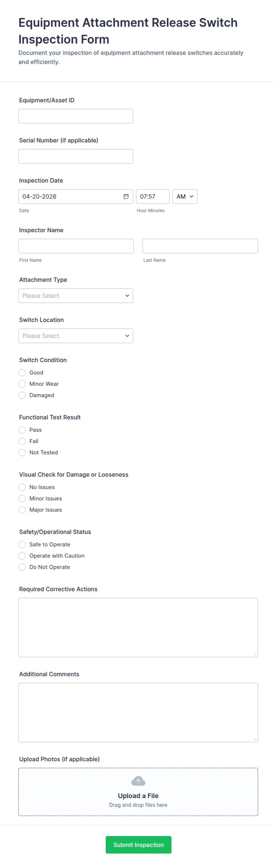
Task: Select Minor Issues for visual check
Action: pyautogui.click(x=22, y=498)
